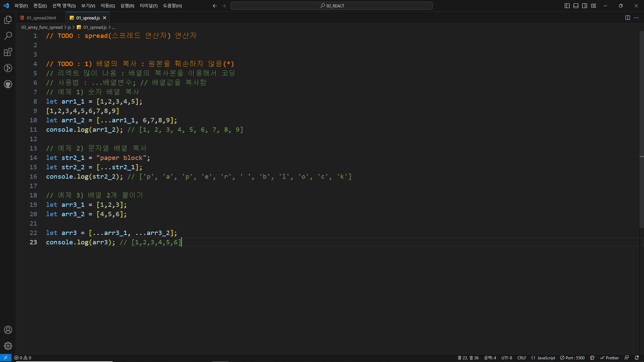Click the Port : 5500 Live Server button
The image size is (644, 362).
(572, 358)
